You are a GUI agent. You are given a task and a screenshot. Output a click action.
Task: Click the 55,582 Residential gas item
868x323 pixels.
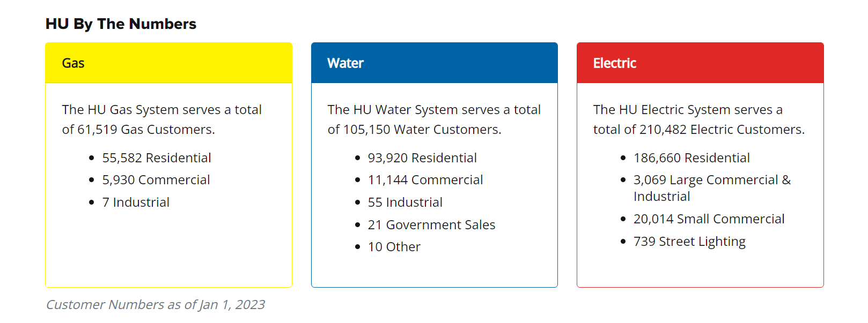[x=156, y=158]
